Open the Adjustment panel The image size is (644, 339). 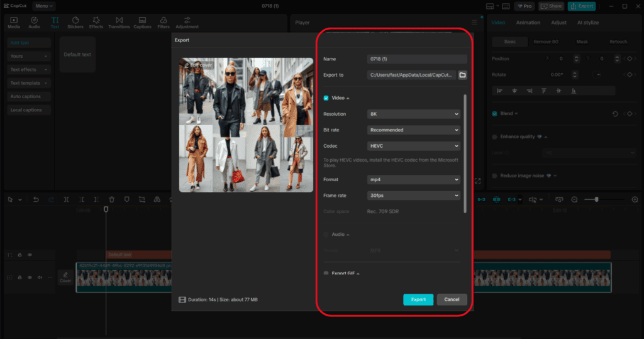pyautogui.click(x=187, y=23)
